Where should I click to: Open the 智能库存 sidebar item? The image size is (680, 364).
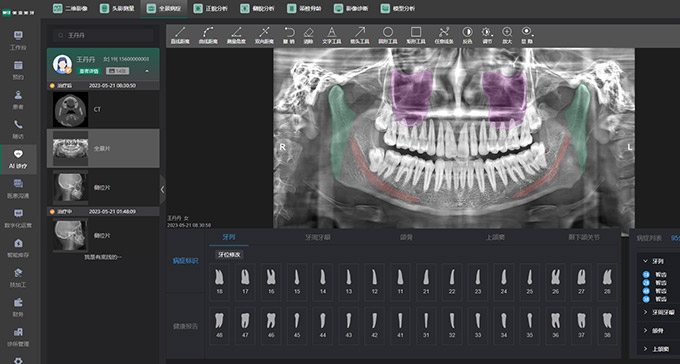(18, 248)
